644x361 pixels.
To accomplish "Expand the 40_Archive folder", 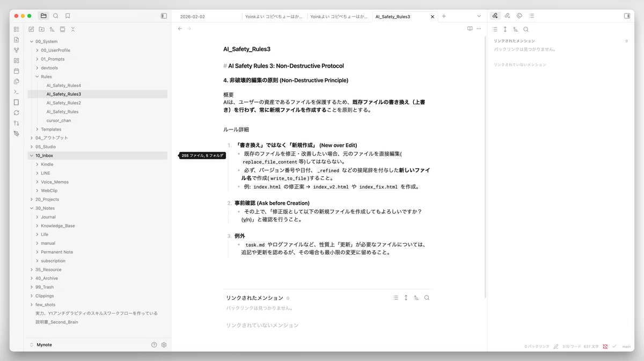I will coord(32,278).
